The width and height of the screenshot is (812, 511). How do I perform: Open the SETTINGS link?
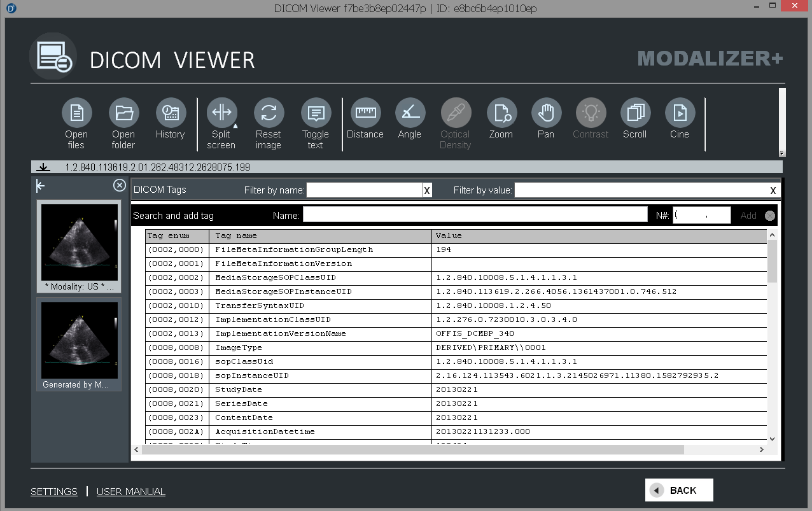pos(54,491)
